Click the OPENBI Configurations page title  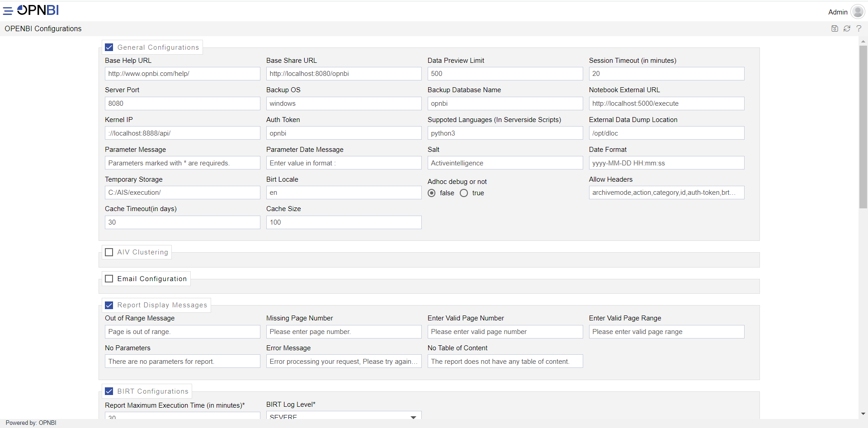point(43,28)
